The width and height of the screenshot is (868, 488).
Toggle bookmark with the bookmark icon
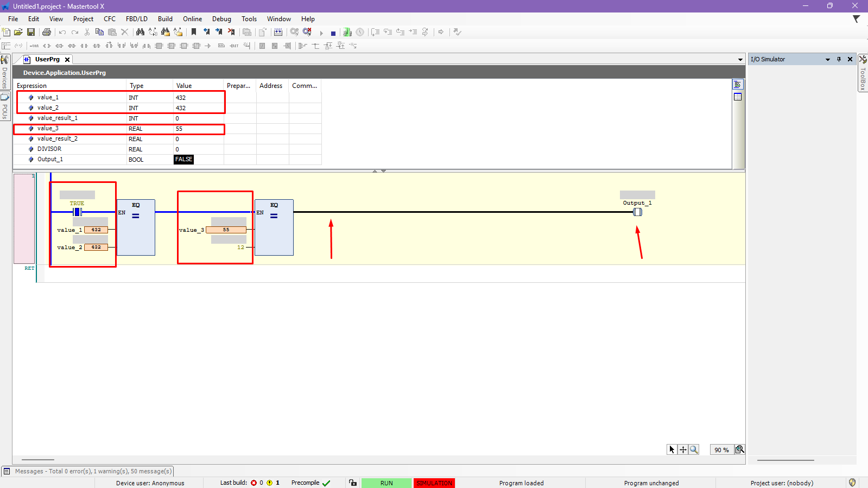[x=194, y=33]
